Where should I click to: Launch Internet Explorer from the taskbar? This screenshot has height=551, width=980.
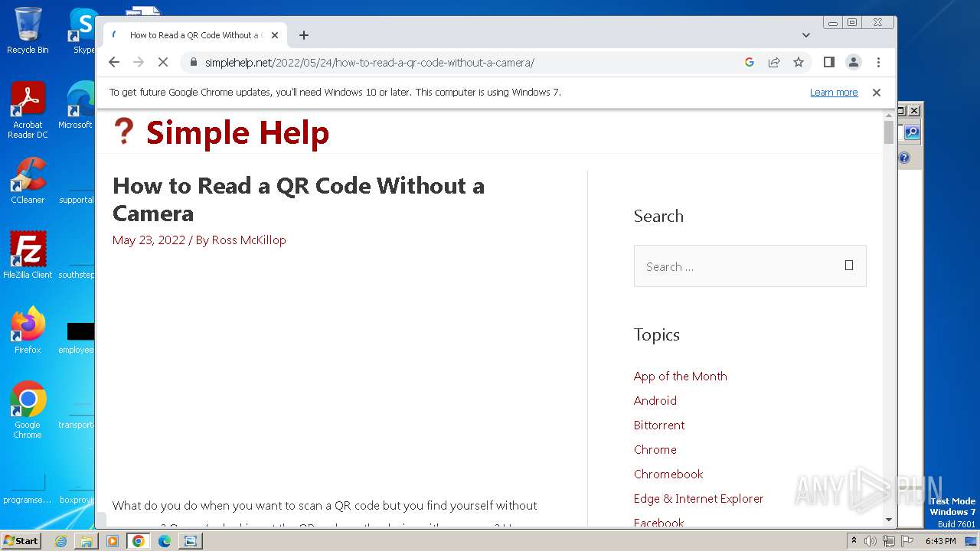tap(60, 541)
